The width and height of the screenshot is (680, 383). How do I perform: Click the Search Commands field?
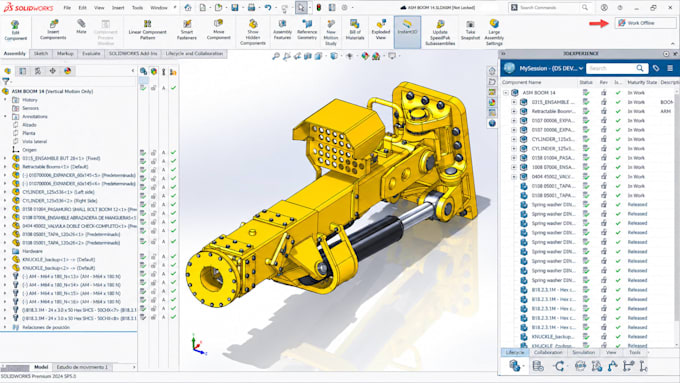[x=550, y=7]
